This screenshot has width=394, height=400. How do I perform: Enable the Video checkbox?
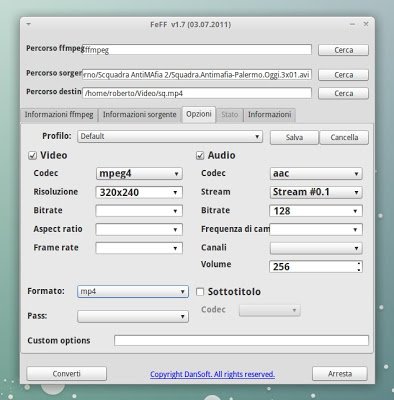coord(32,155)
